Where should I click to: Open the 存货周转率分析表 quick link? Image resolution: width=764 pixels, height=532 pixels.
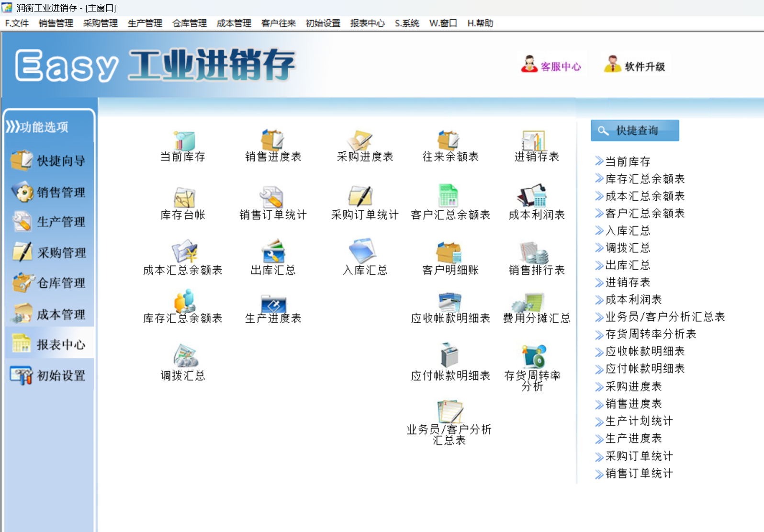click(646, 334)
